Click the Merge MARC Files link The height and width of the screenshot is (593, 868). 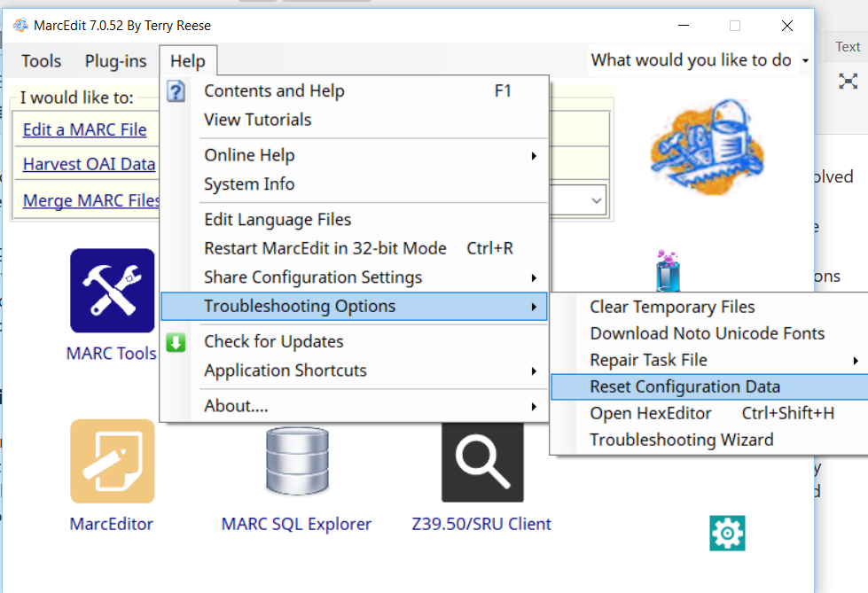tap(91, 200)
